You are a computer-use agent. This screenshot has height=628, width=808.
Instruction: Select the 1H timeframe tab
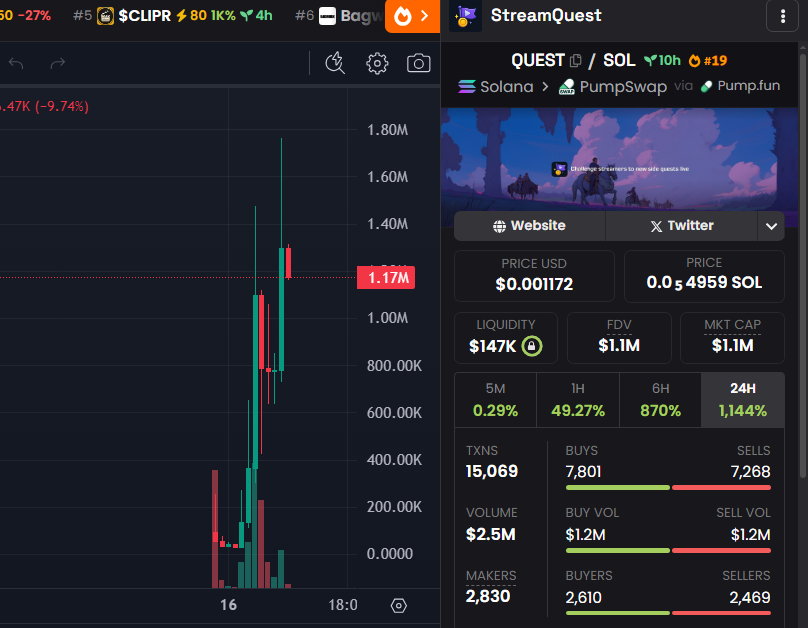coord(578,400)
